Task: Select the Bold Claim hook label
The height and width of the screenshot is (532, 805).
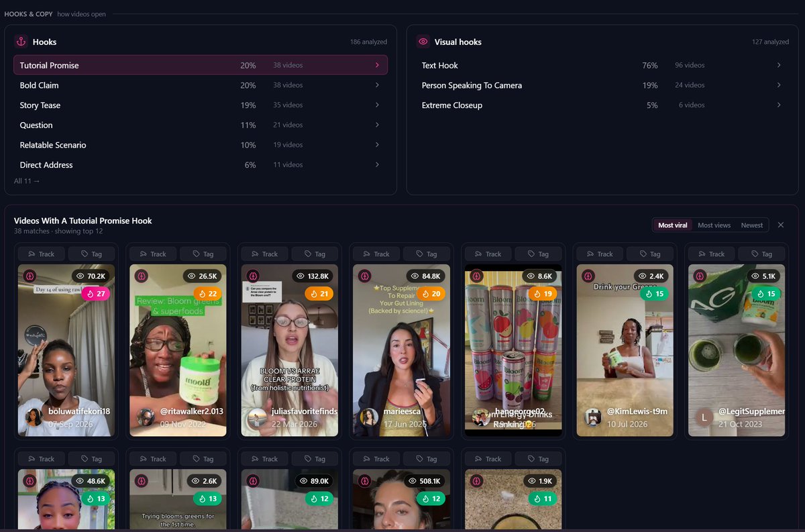Action: [x=39, y=85]
